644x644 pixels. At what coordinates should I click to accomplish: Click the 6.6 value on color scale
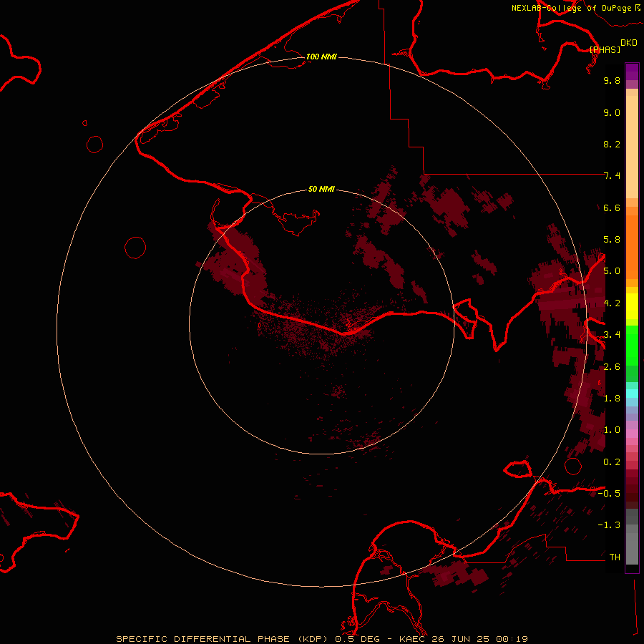(x=612, y=208)
